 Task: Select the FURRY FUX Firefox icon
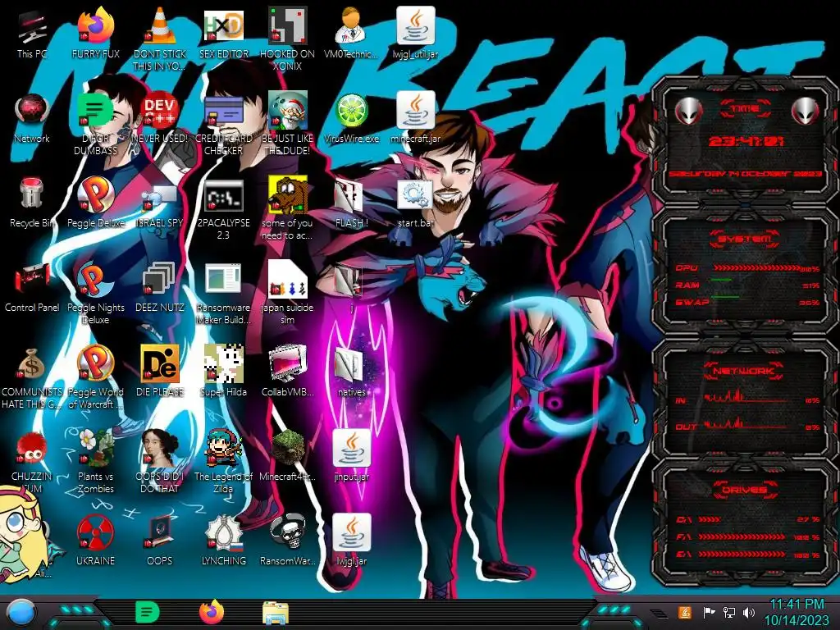(96, 25)
